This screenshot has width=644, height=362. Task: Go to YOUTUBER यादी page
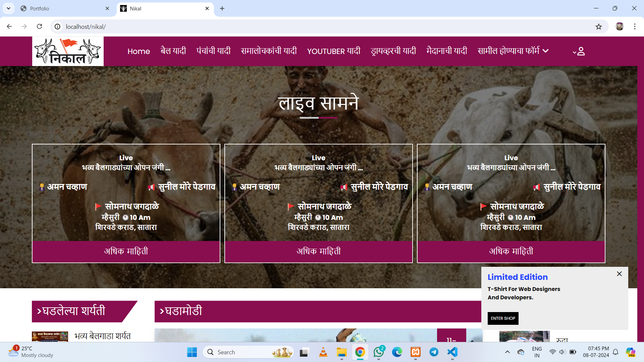pos(333,51)
